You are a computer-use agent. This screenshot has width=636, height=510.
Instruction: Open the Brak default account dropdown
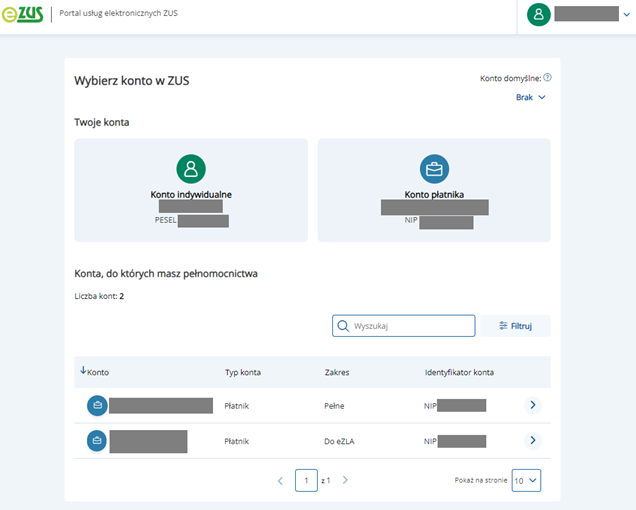coord(531,97)
